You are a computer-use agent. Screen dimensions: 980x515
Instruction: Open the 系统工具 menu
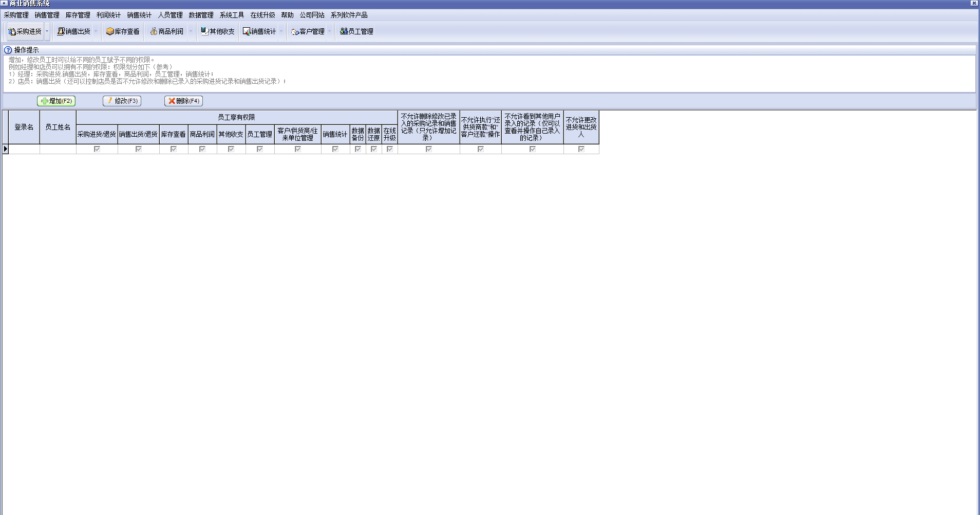click(232, 15)
